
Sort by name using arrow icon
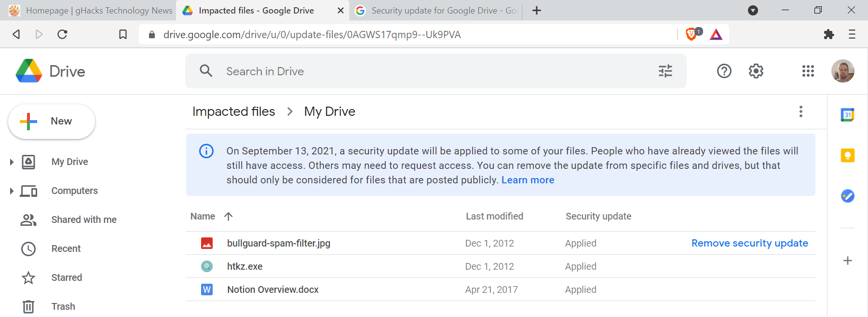(229, 216)
